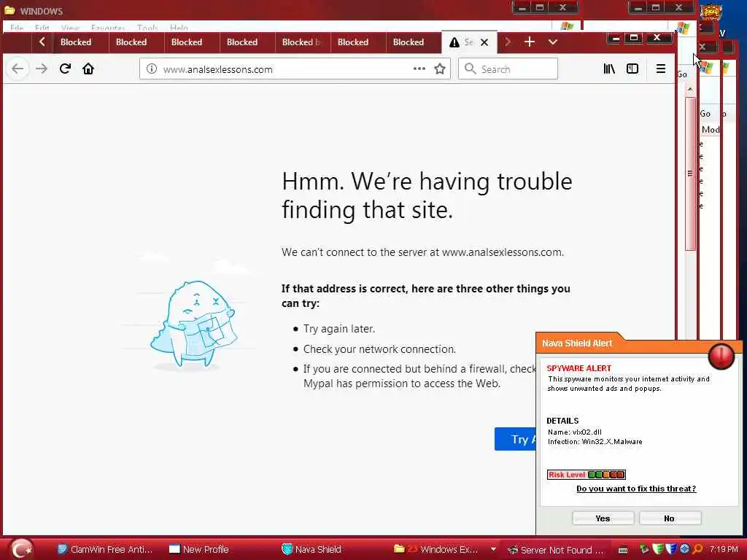Image resolution: width=747 pixels, height=560 pixels.
Task: Click the magnifier icon in the search box
Action: click(x=471, y=69)
